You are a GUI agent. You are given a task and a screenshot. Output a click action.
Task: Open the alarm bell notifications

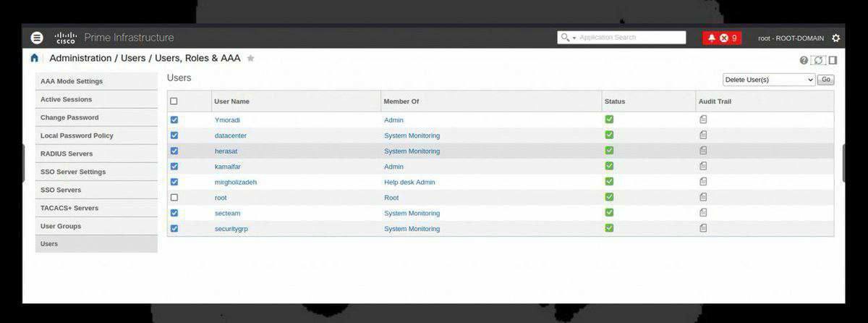(712, 38)
